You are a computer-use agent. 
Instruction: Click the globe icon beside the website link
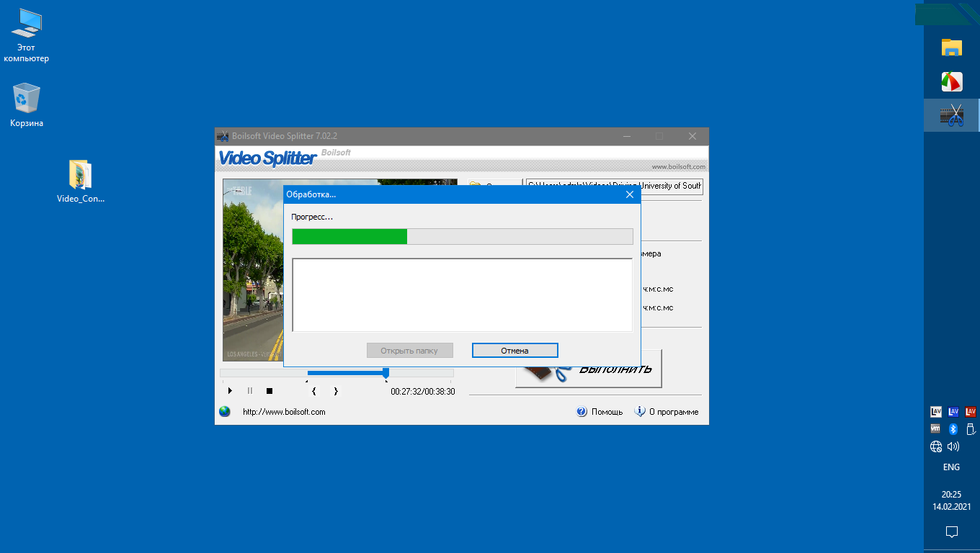[x=225, y=412]
